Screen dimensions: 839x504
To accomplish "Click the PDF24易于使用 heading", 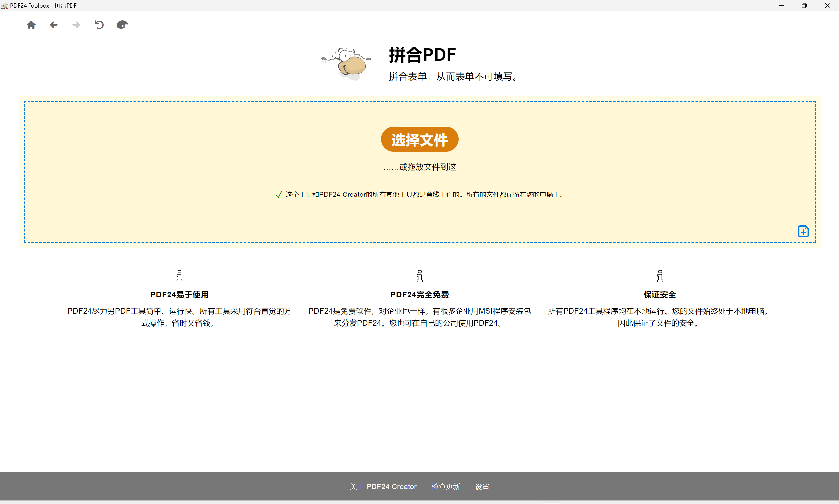I will pos(179,295).
